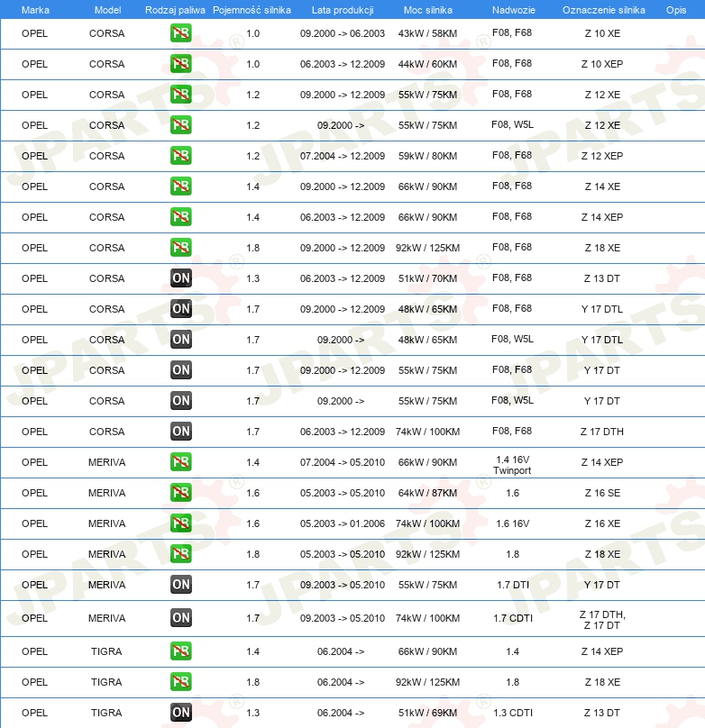
Task: Click petrol icon in Corsa Z 12 XEP row
Action: (x=180, y=156)
